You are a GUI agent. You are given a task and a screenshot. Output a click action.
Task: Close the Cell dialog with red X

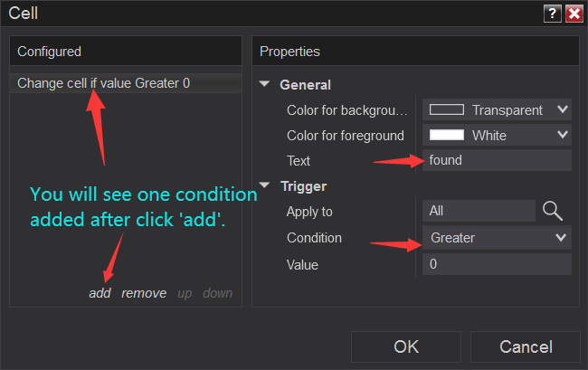(574, 14)
